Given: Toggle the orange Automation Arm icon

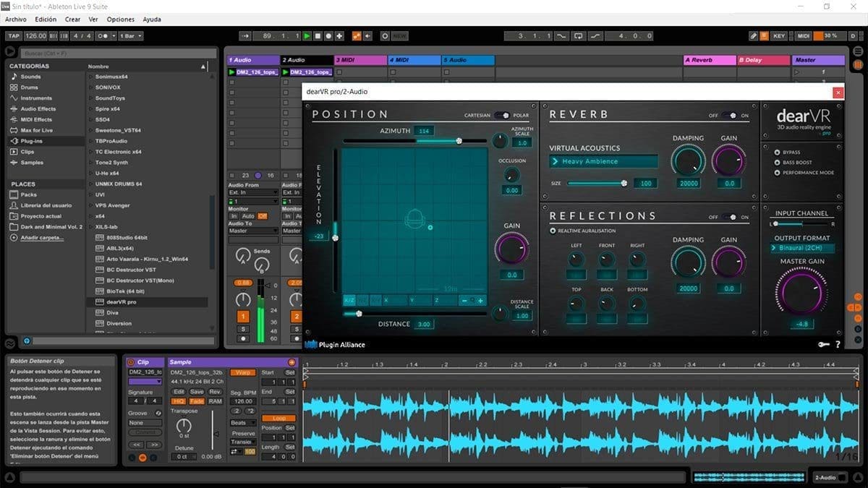Looking at the screenshot, I should (356, 35).
